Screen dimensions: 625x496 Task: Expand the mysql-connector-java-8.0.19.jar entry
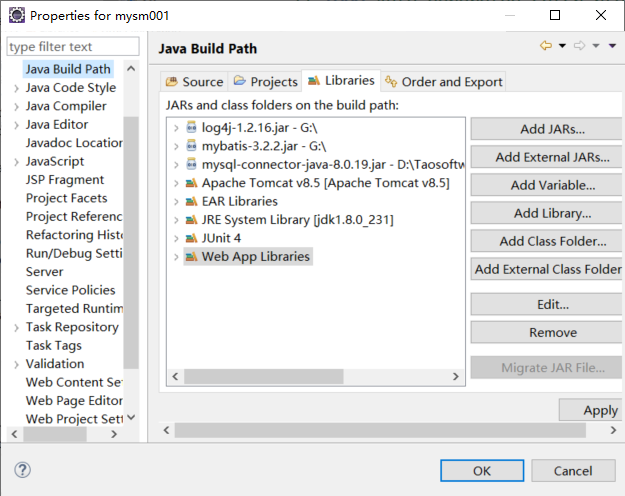pos(176,165)
